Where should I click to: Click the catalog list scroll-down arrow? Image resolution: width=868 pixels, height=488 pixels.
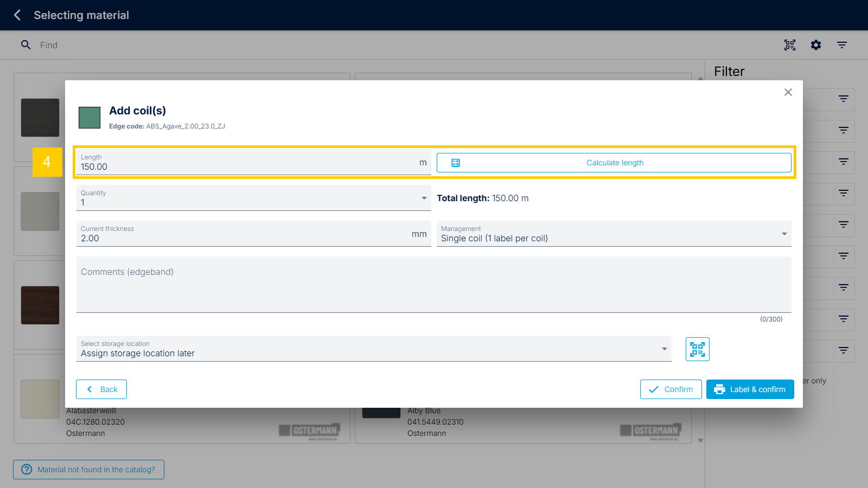point(700,440)
